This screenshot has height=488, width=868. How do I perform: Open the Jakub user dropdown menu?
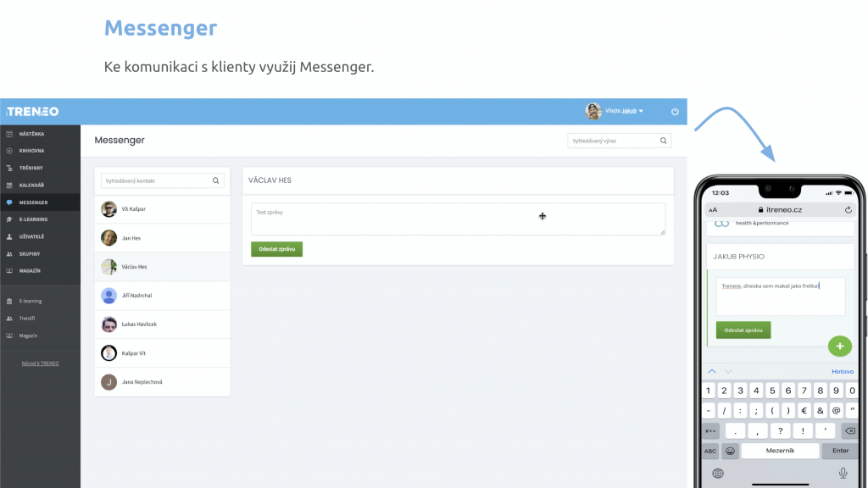pos(626,111)
